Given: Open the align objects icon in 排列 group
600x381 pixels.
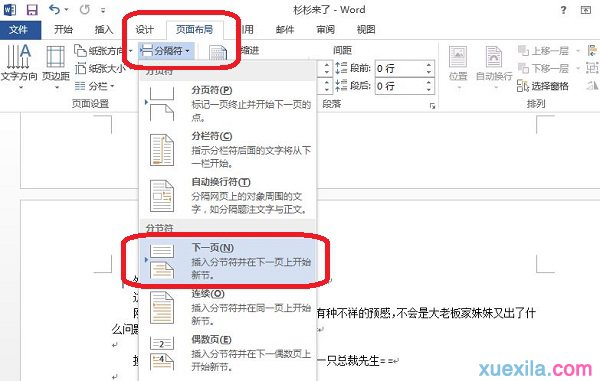Looking at the screenshot, I should (592, 50).
